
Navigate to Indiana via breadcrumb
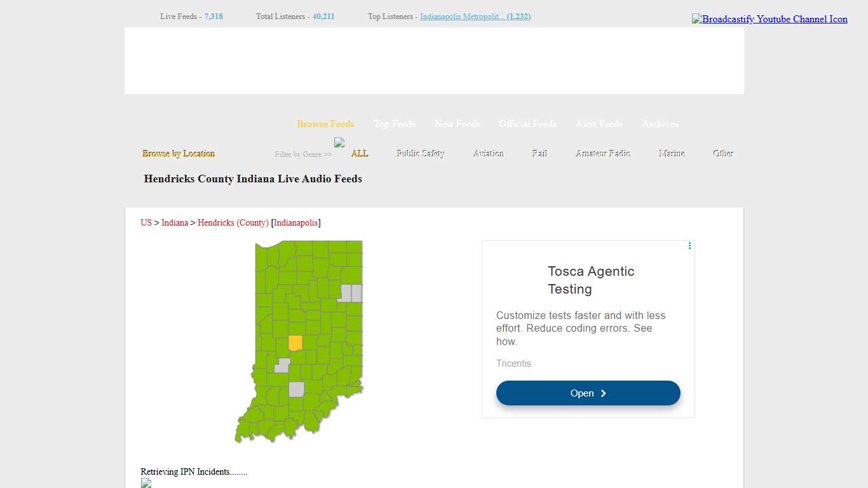(x=175, y=222)
